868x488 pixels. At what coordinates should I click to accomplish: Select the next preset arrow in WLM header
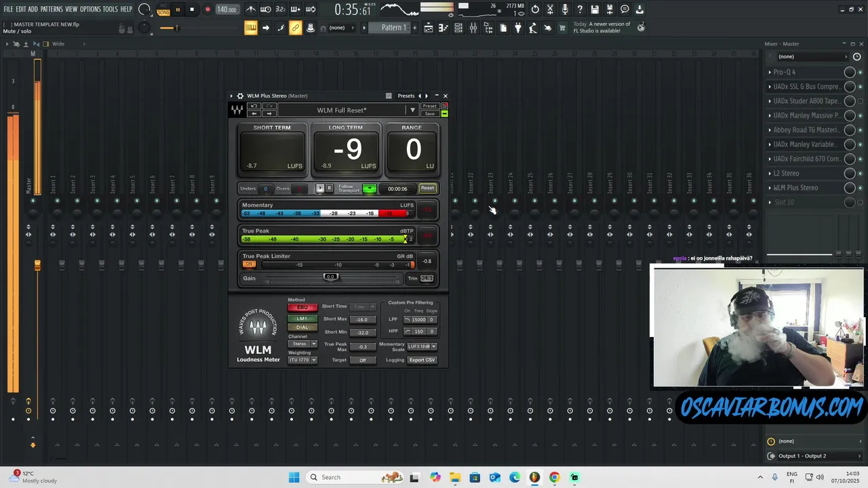pyautogui.click(x=426, y=96)
